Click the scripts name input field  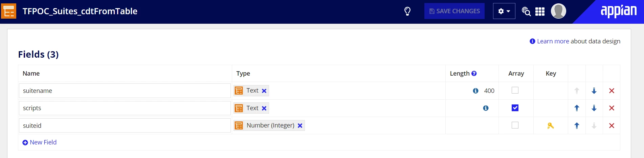coord(125,108)
